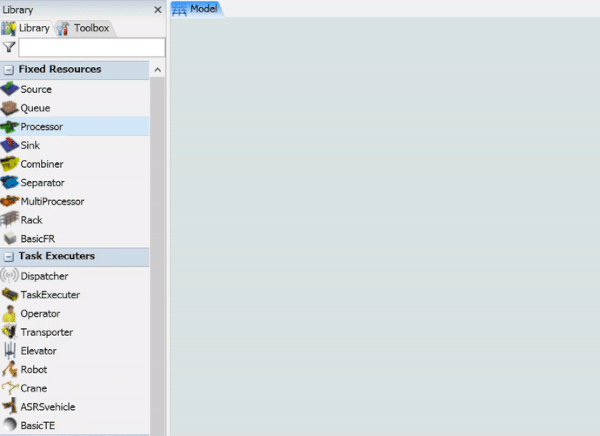600x436 pixels.
Task: Close the Library panel
Action: pos(157,9)
